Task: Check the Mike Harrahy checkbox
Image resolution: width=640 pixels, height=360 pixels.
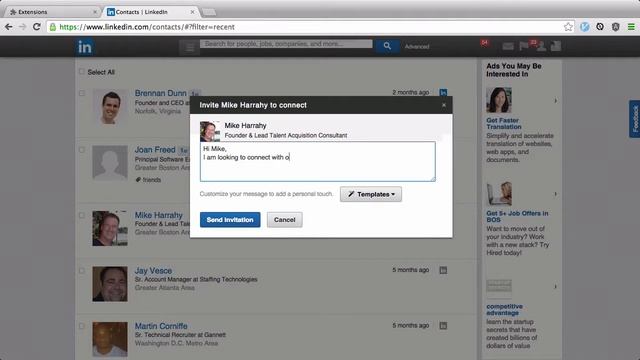Action: (x=82, y=215)
